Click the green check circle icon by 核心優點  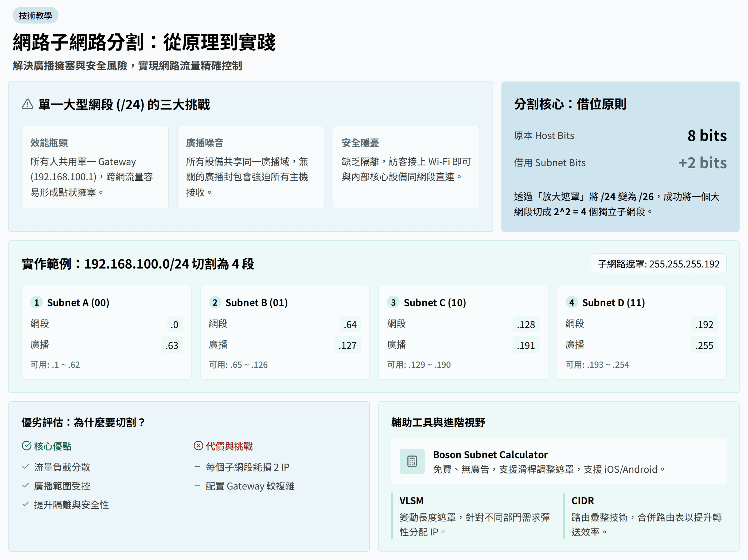click(x=27, y=446)
